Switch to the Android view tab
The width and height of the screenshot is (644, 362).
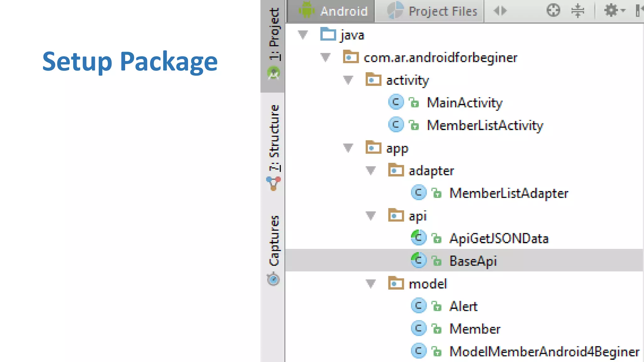coord(331,11)
